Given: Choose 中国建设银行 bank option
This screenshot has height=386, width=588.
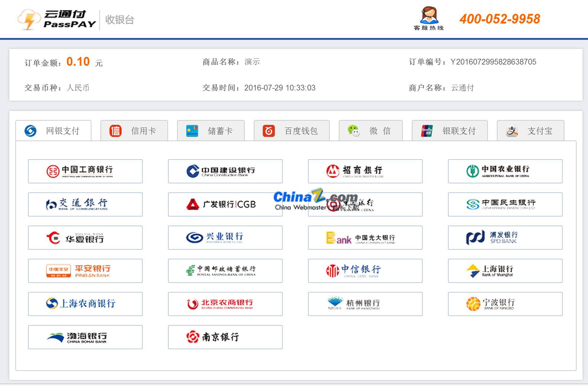Looking at the screenshot, I should pos(225,171).
